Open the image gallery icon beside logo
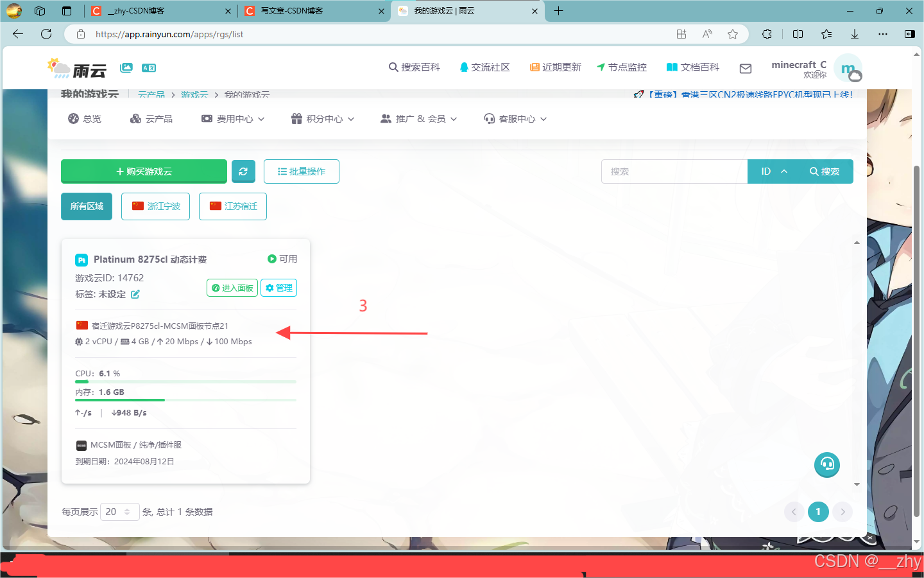 click(x=126, y=67)
